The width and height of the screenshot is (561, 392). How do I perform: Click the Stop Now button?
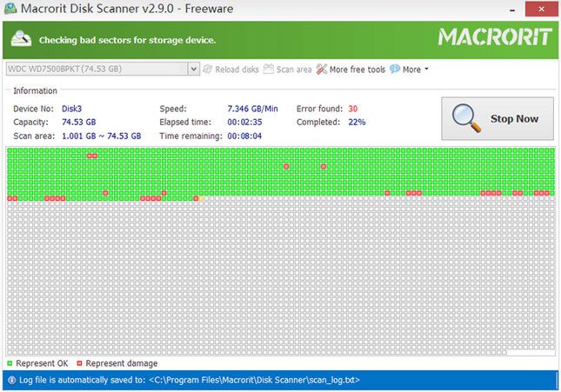498,118
